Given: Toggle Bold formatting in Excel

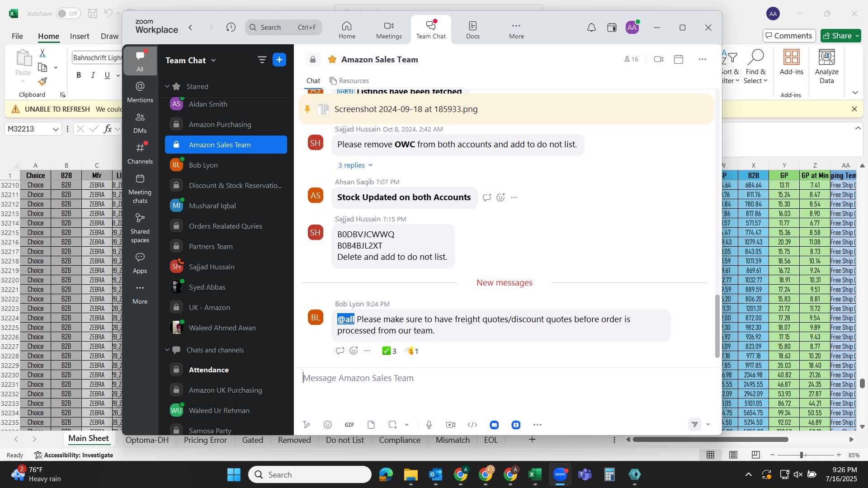Looking at the screenshot, I should point(79,75).
